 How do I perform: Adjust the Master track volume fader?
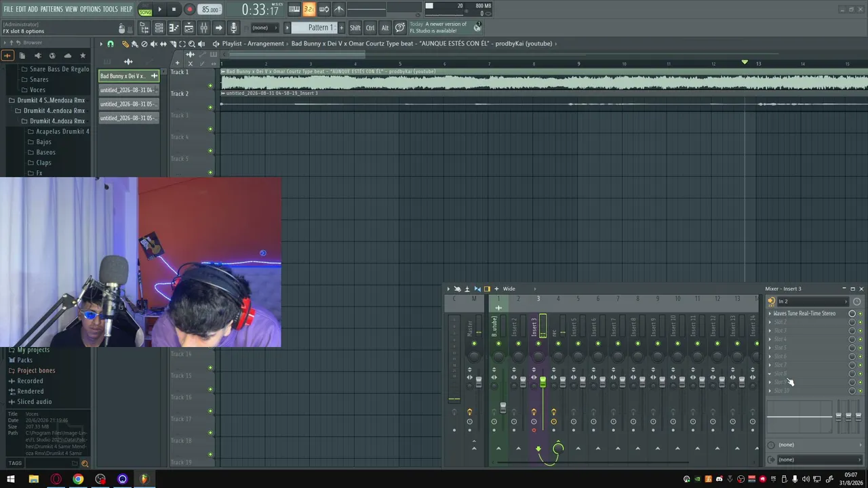tap(479, 383)
